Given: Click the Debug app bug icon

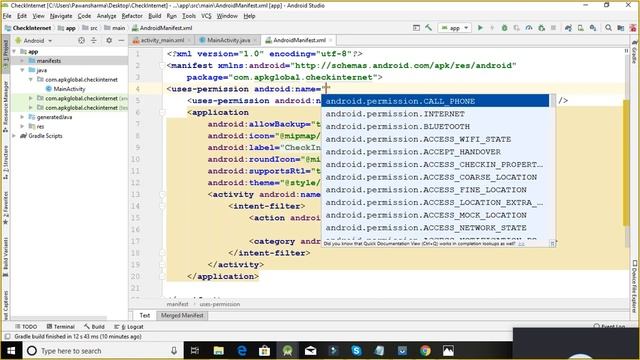Looking at the screenshot, I should 504,28.
